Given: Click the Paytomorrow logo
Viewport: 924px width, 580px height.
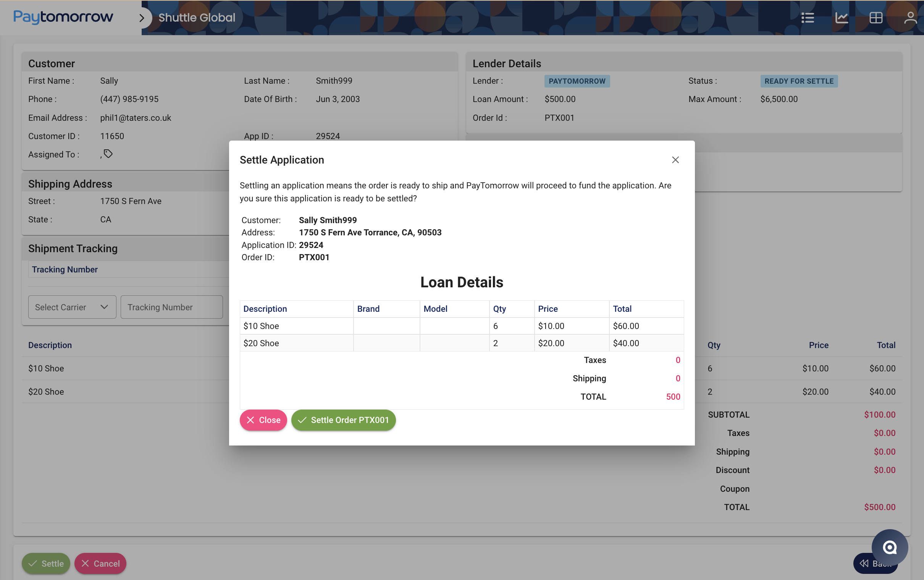Looking at the screenshot, I should [x=63, y=17].
